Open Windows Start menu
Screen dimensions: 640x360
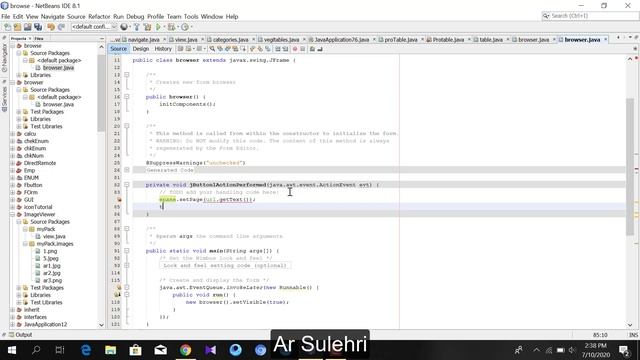tap(12, 350)
